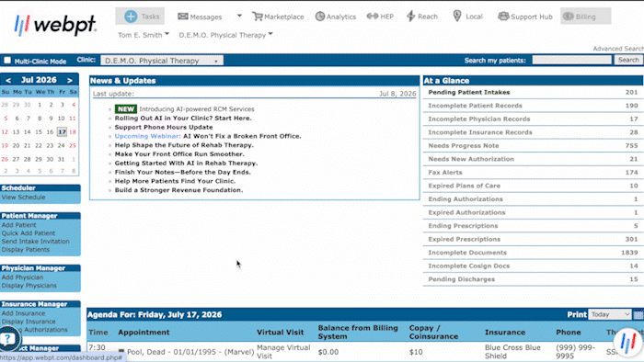The height and width of the screenshot is (362, 644).
Task: Open Pending Discharges row
Action: (533, 279)
